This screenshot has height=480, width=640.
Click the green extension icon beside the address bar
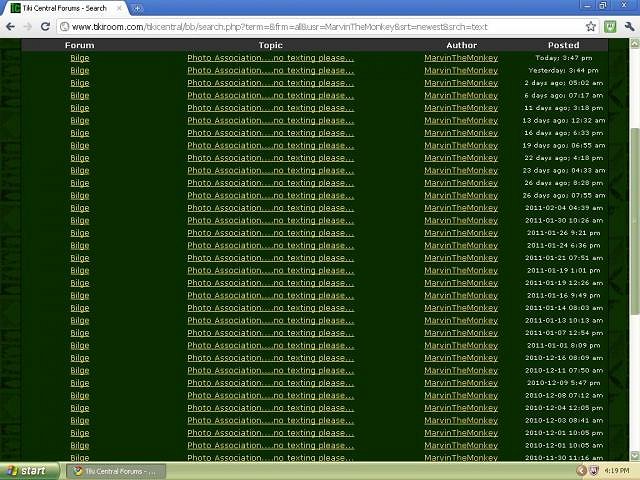click(611, 27)
